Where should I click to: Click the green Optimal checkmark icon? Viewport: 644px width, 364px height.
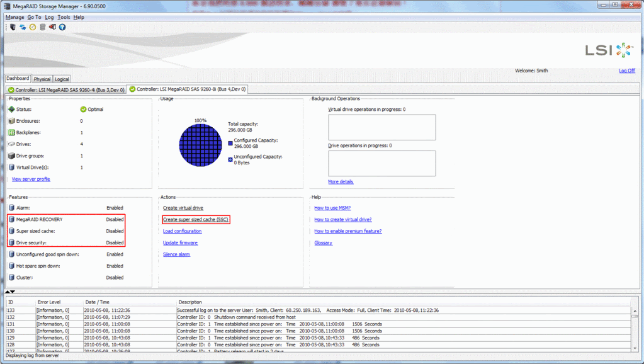click(x=83, y=110)
